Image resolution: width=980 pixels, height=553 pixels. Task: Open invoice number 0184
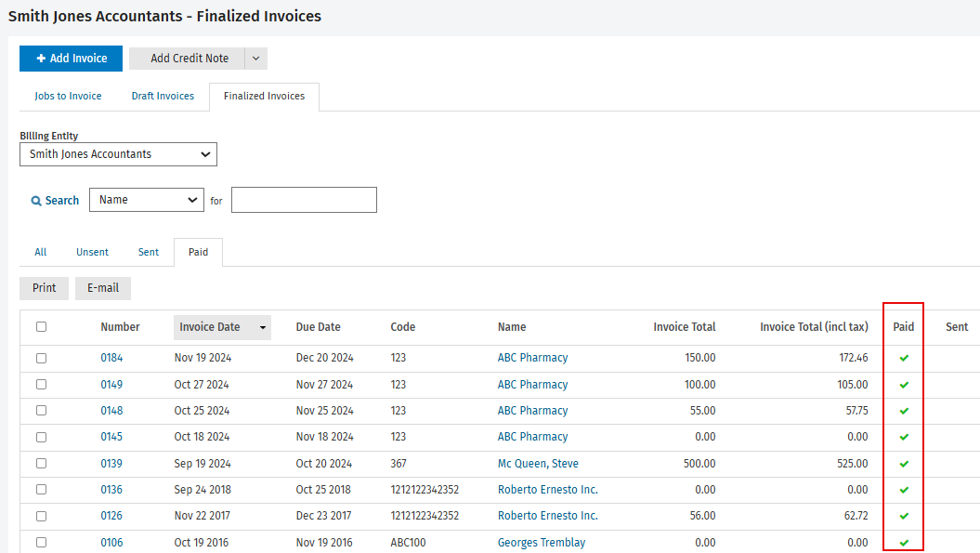point(111,358)
